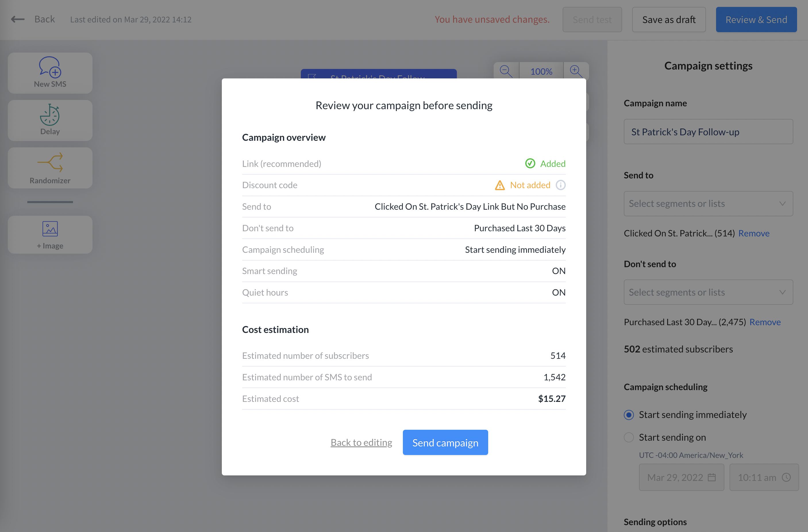Screen dimensions: 808x532
Task: Edit the Campaign name field
Action: (x=708, y=132)
